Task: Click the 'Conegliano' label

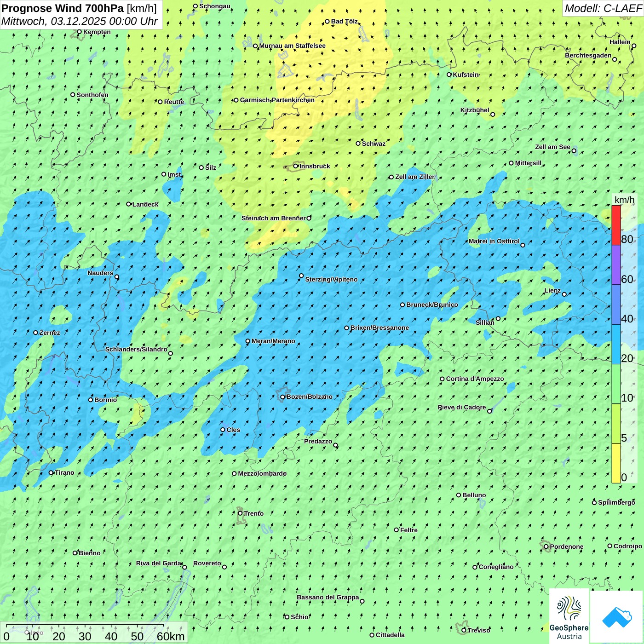Action: tap(496, 567)
